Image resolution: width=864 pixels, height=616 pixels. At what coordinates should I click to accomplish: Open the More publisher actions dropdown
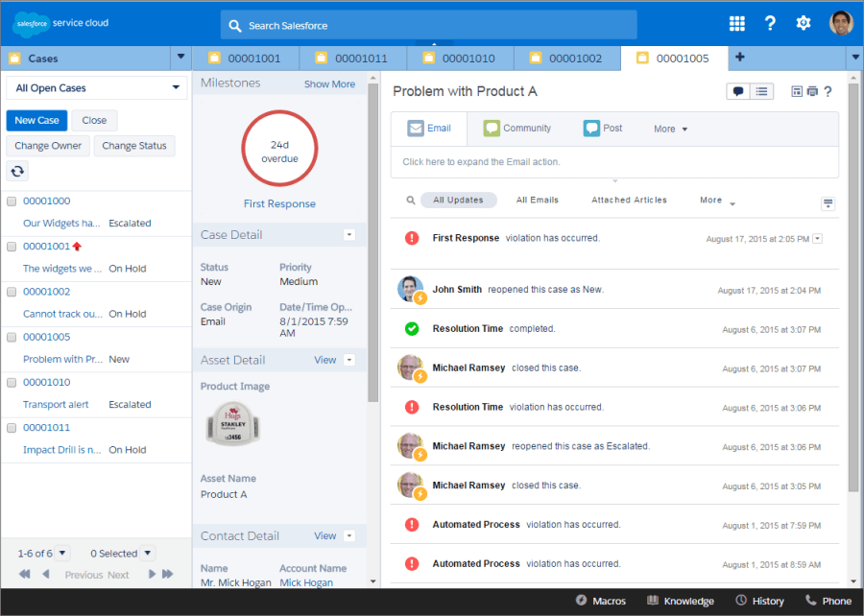(x=671, y=129)
